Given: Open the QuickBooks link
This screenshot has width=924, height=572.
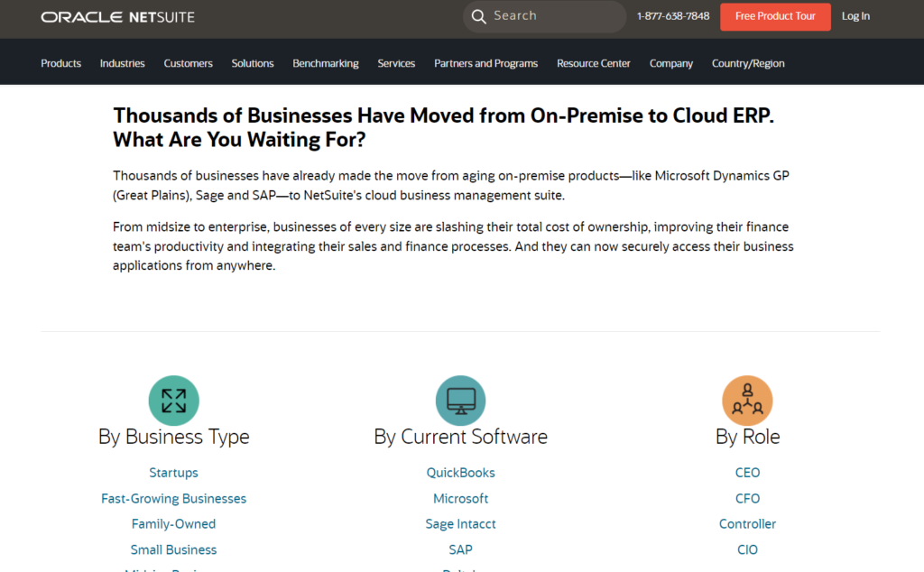Looking at the screenshot, I should [461, 473].
